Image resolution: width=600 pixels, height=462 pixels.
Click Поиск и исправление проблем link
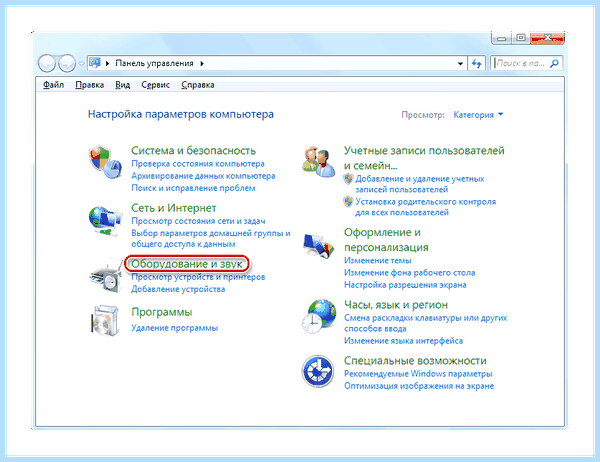(193, 188)
